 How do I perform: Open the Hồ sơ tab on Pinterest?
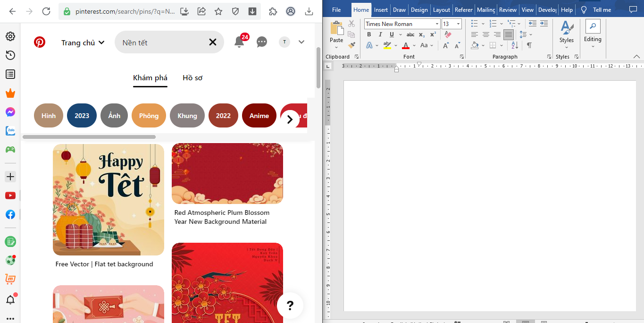(x=192, y=78)
